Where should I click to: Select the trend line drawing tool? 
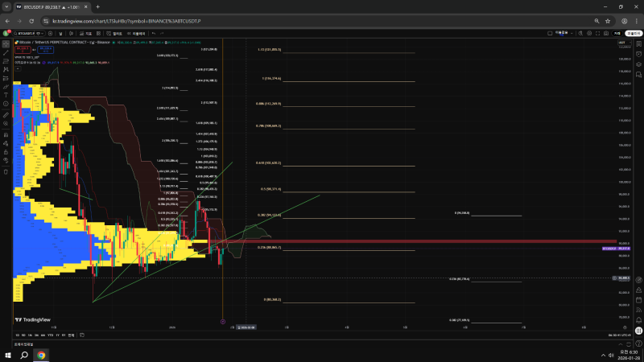click(x=6, y=53)
